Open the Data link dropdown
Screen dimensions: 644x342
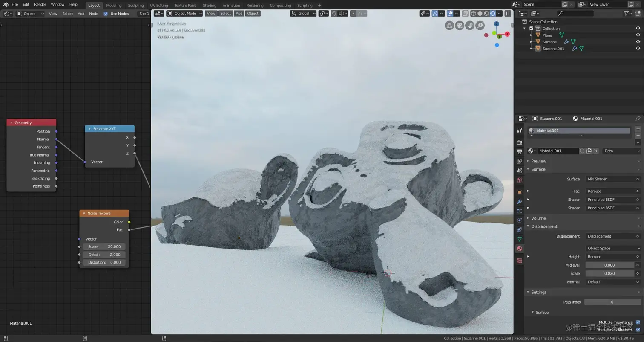pyautogui.click(x=621, y=151)
